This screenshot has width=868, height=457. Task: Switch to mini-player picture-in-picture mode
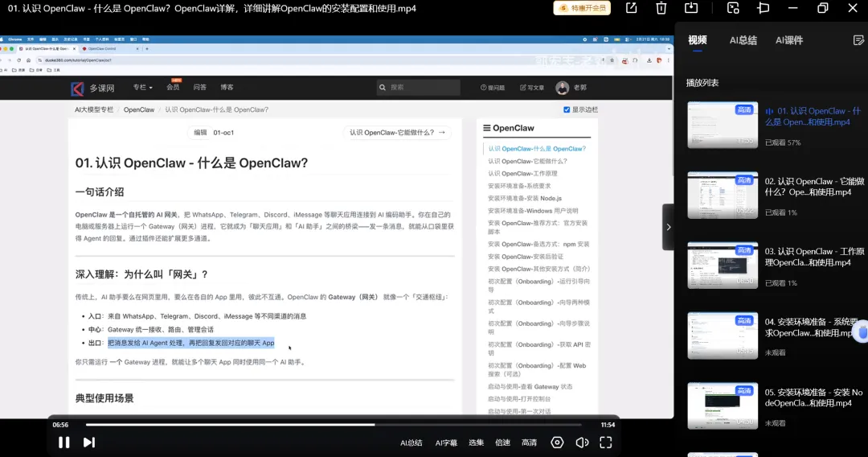[733, 8]
